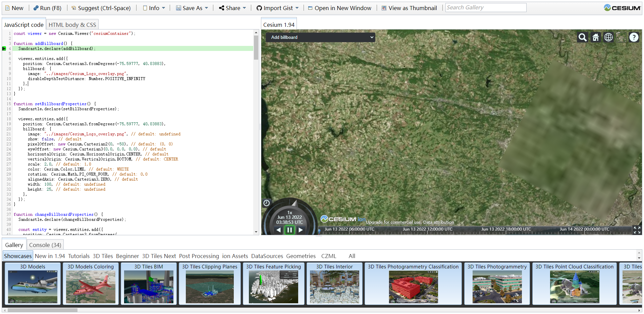Switch to JavaScript code tab

[x=23, y=25]
